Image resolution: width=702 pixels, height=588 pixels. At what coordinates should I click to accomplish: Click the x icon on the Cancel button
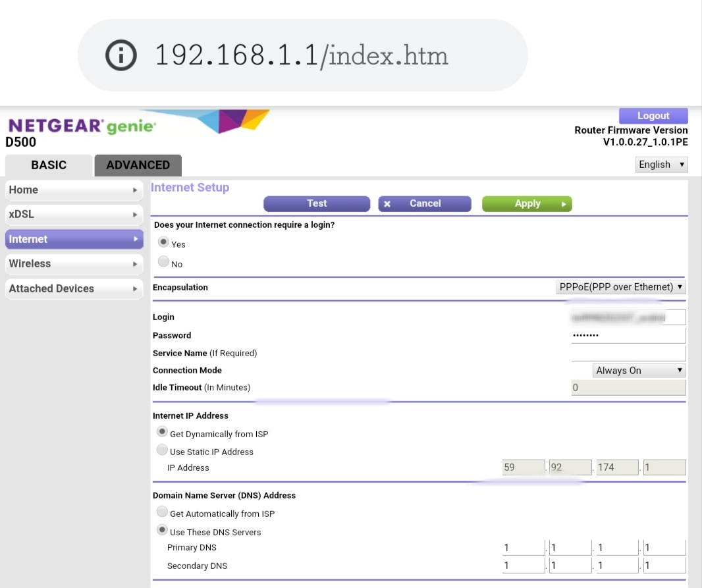[x=387, y=203]
